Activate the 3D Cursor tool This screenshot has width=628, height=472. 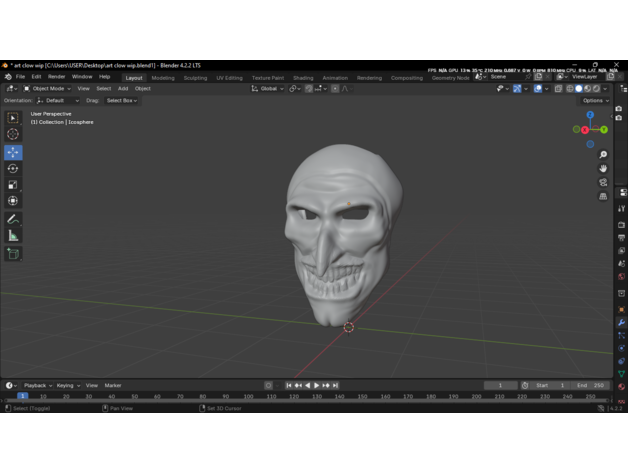[13, 134]
